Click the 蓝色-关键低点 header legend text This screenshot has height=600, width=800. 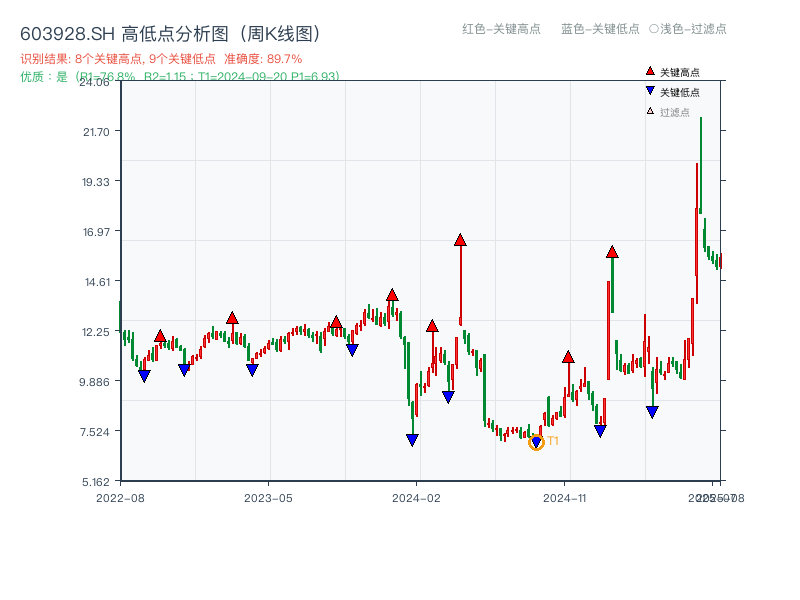coord(600,29)
